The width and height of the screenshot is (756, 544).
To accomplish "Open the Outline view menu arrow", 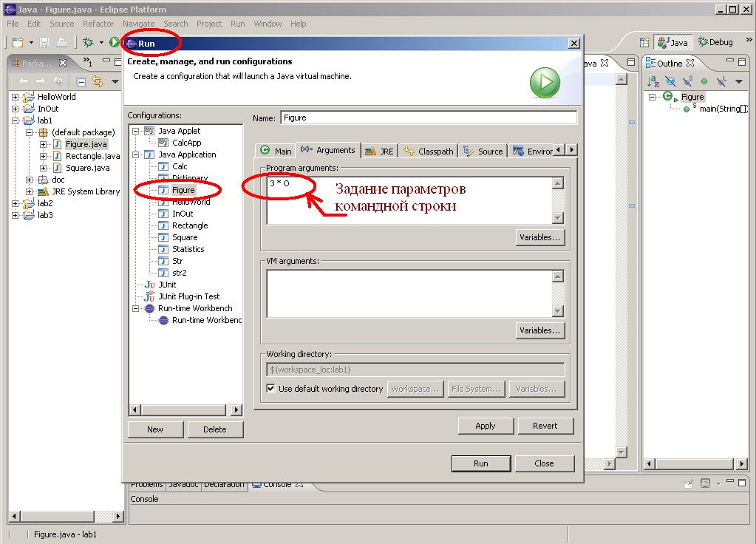I will [x=739, y=81].
